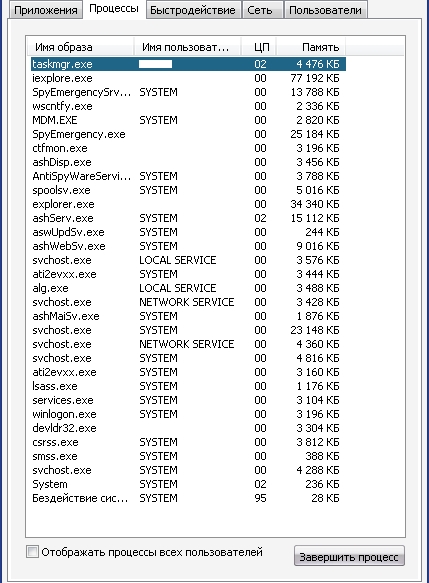
Task: Select explorer.exe in the process list
Action: [188, 204]
